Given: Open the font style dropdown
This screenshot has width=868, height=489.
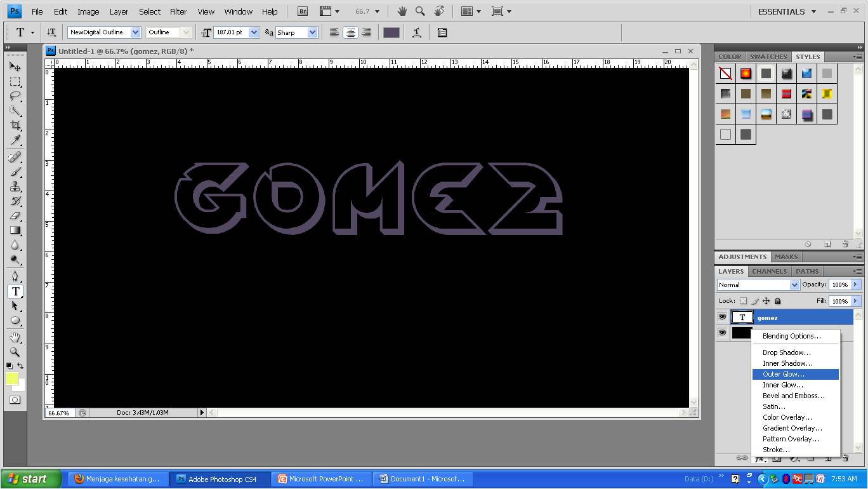Looking at the screenshot, I should (x=186, y=32).
